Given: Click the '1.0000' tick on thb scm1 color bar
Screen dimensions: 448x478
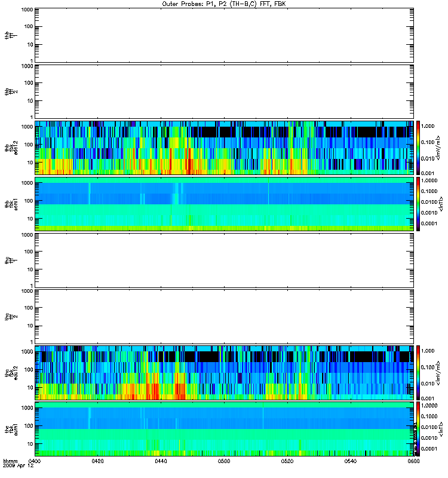Looking at the screenshot, I should point(429,180).
